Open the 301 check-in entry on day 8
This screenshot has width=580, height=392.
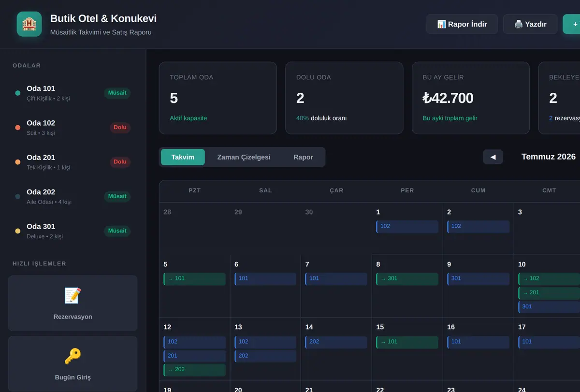click(407, 279)
